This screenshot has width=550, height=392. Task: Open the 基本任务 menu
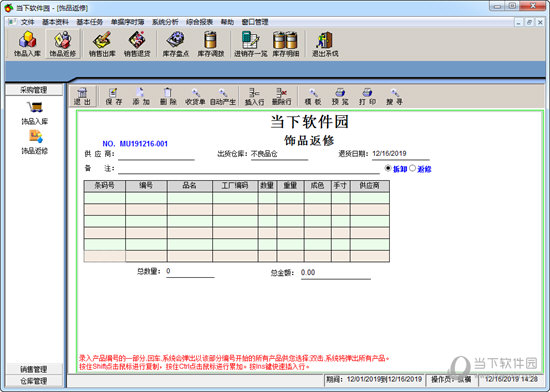[x=89, y=22]
